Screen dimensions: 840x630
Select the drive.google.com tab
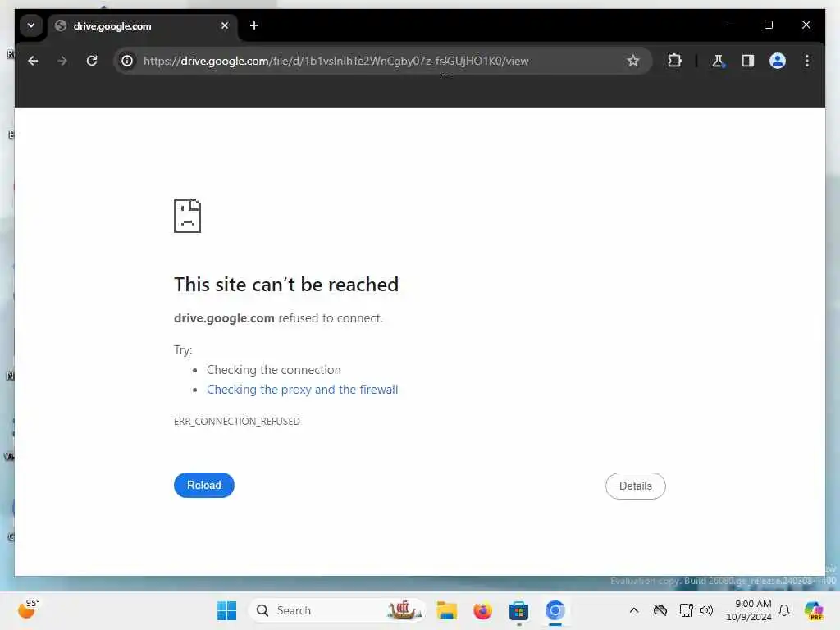[142, 25]
